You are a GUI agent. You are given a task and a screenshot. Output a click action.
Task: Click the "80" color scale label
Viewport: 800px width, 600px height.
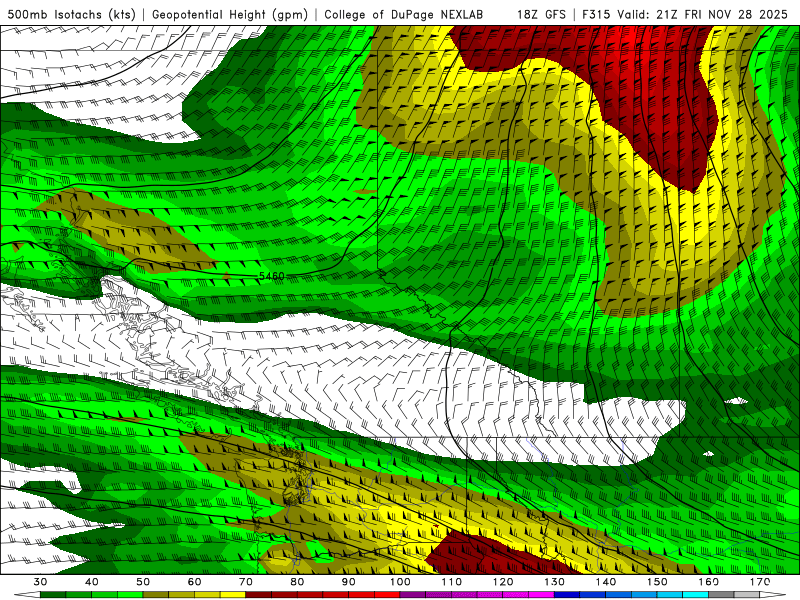[x=297, y=582]
